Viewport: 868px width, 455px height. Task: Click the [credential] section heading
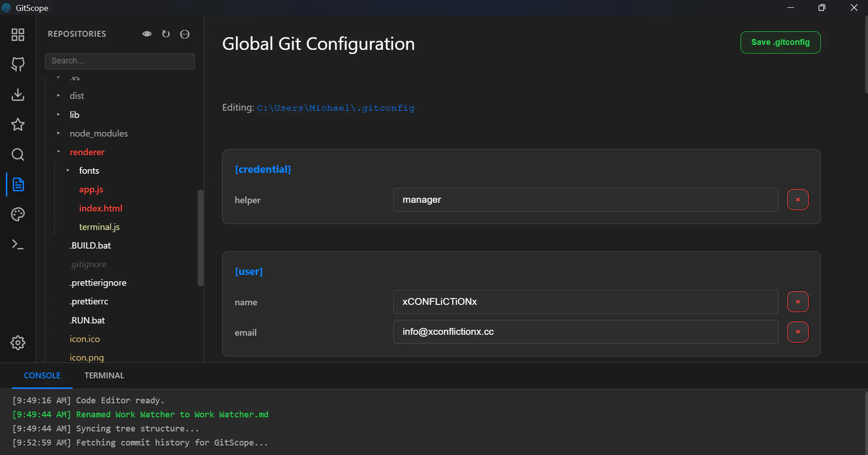point(263,169)
